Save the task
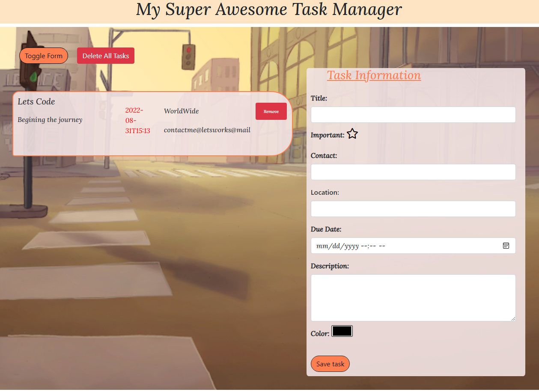Image resolution: width=539 pixels, height=392 pixels. coord(330,364)
